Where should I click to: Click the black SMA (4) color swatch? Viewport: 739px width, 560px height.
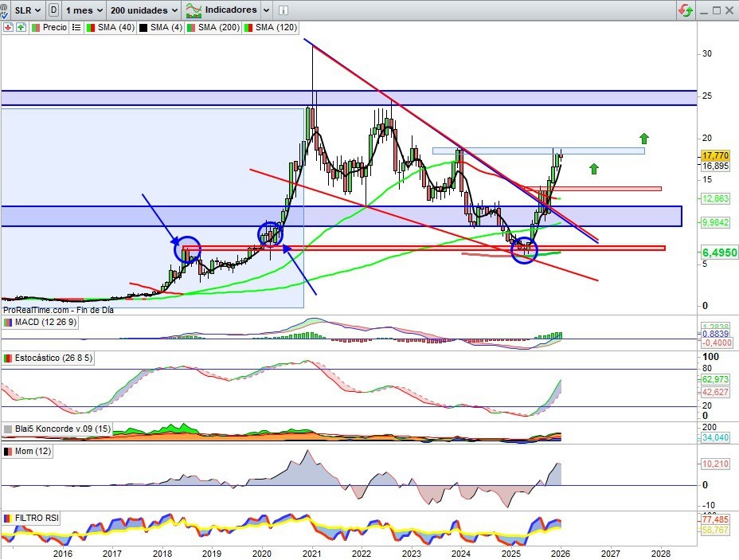pos(143,27)
